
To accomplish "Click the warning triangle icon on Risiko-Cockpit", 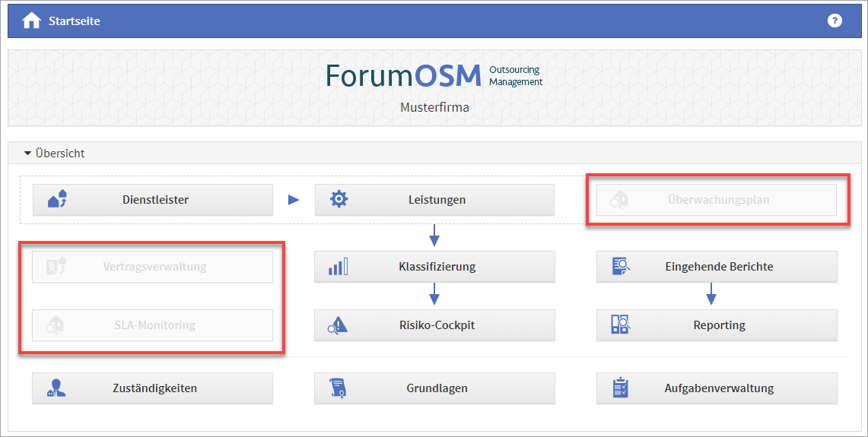I will 338,325.
